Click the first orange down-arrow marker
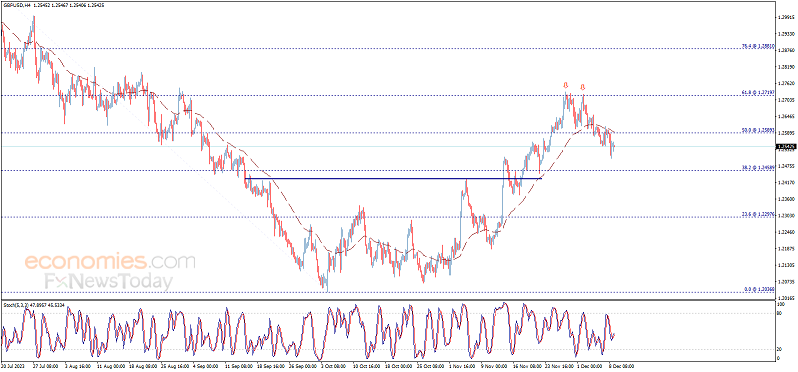Image resolution: width=798 pixels, height=372 pixels. pos(565,85)
